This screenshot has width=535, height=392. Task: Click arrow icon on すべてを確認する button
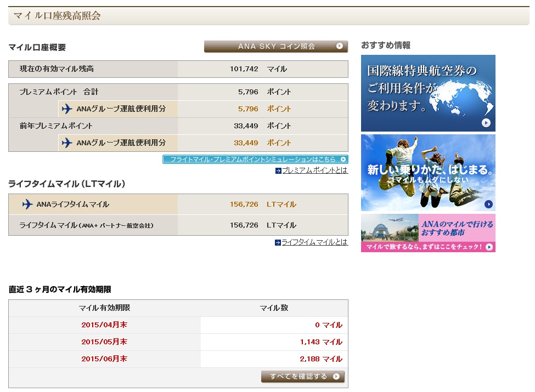tap(336, 376)
